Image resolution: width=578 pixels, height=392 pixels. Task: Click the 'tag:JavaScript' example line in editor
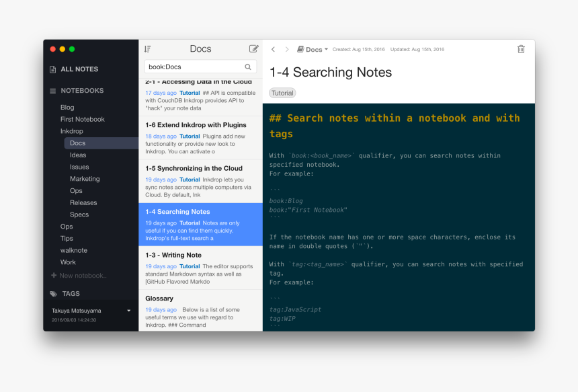point(295,309)
